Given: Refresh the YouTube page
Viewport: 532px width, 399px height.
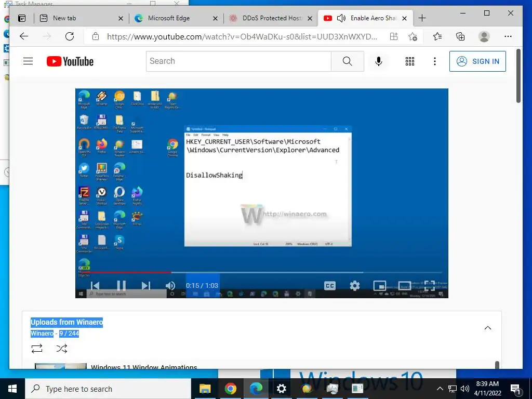Looking at the screenshot, I should coord(70,36).
